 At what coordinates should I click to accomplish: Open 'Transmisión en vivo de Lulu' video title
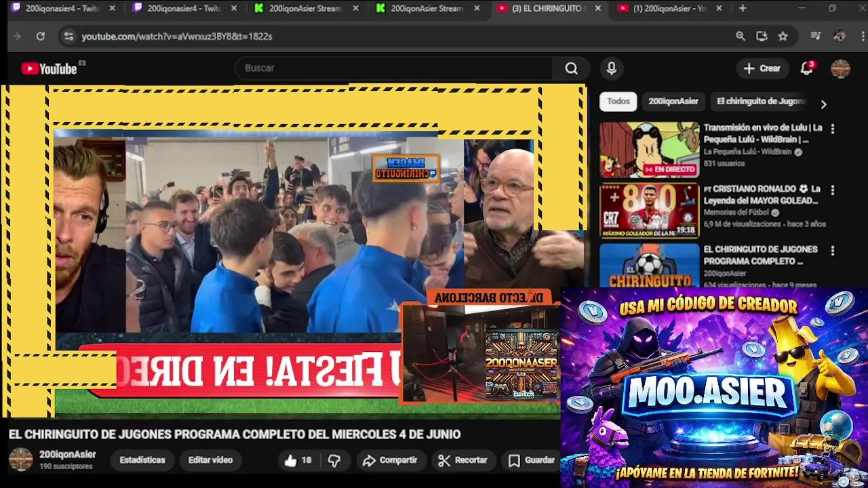coord(762,134)
